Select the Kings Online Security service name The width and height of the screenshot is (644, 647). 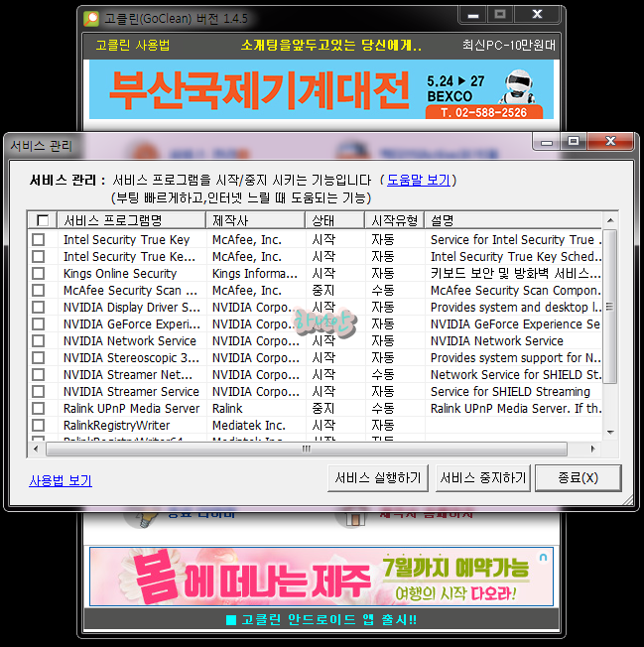[x=120, y=274]
